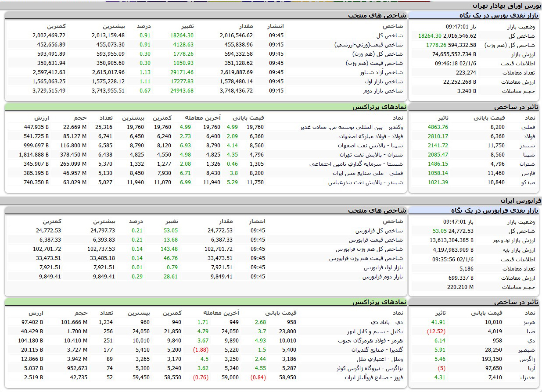Click index 'شاخص قيمت هم وزن فرابورس'
The image size is (542, 392).
[366, 258]
